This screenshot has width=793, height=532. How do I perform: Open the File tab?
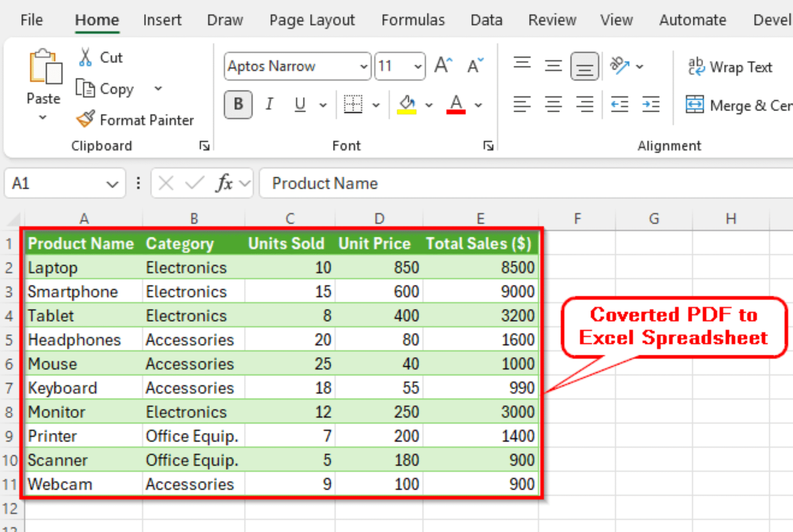point(31,20)
